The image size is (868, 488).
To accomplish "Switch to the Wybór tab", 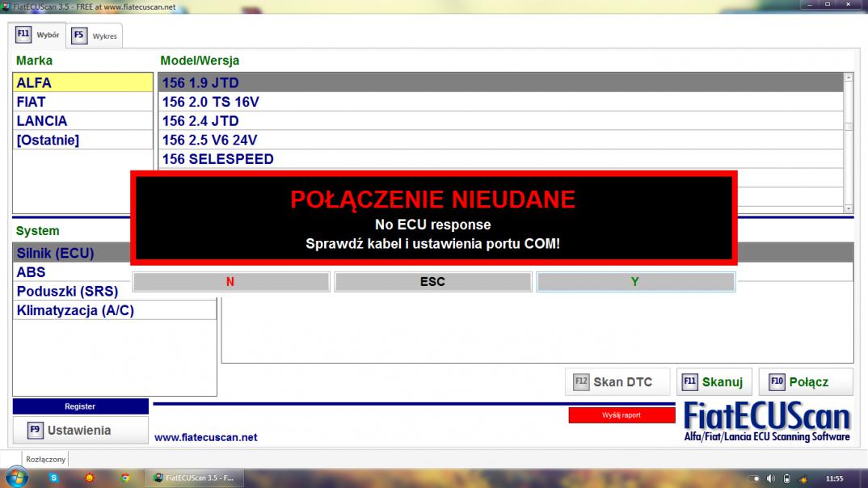I will click(x=38, y=35).
